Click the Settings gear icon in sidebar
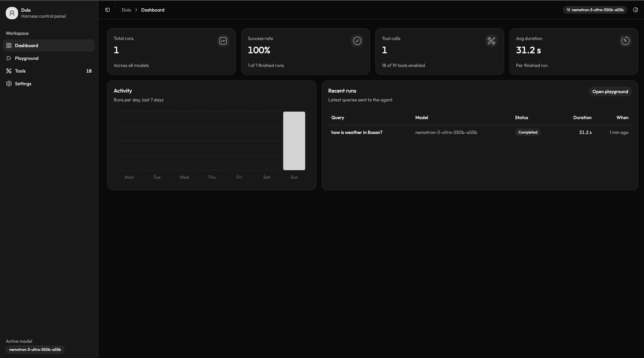This screenshot has height=358, width=644. point(9,84)
